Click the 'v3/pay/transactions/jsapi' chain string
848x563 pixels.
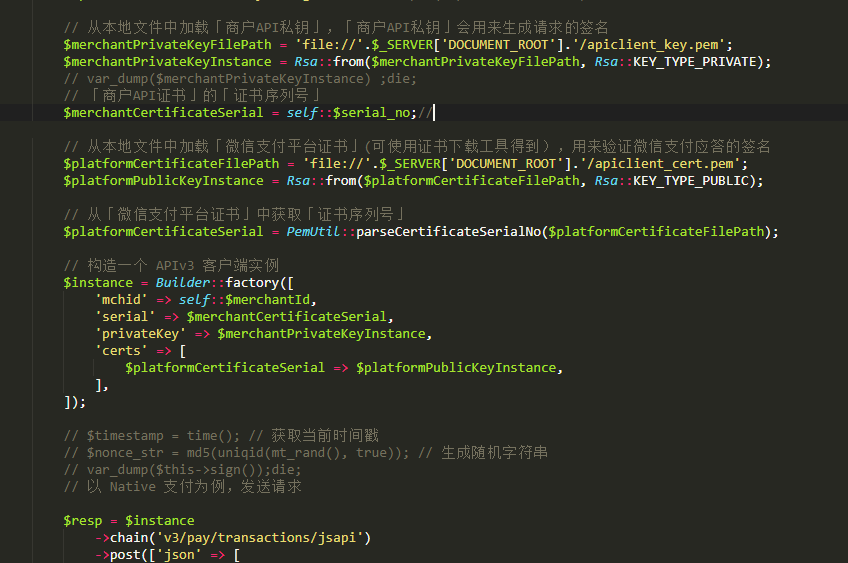(x=260, y=538)
